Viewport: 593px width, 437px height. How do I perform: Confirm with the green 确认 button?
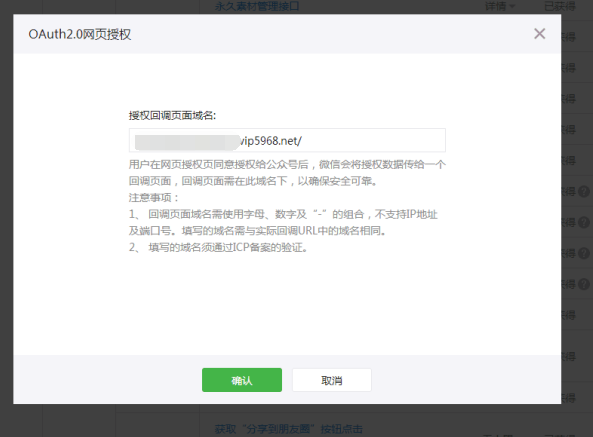[x=242, y=380]
